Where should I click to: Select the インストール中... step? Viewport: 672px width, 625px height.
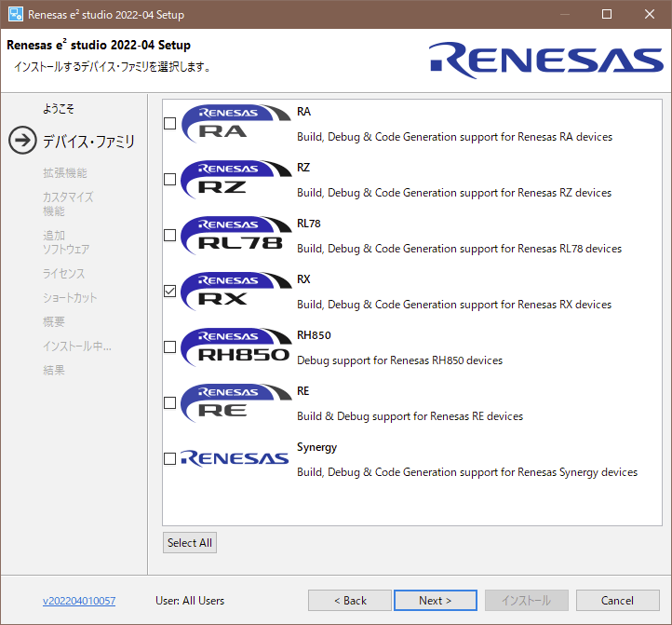click(x=76, y=346)
